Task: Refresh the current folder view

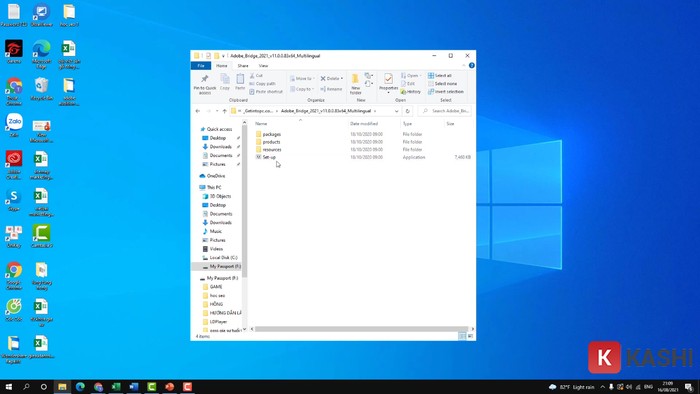Action: click(407, 111)
